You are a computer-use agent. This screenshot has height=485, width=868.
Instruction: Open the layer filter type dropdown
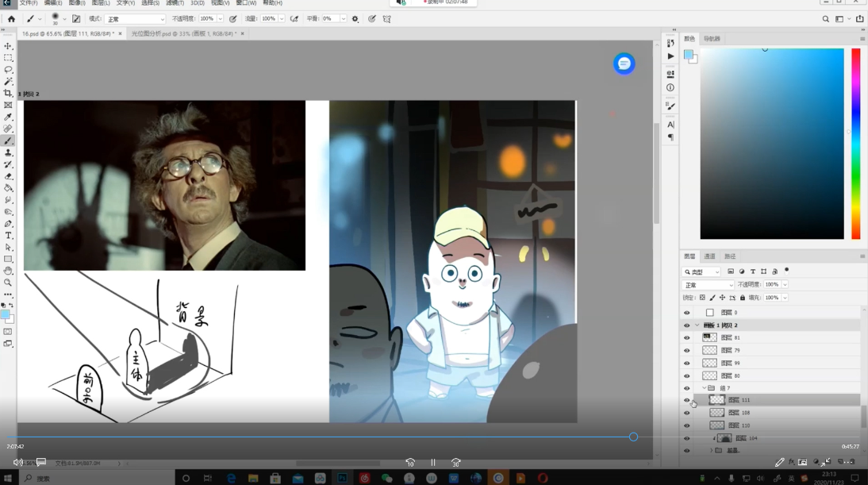tap(701, 271)
